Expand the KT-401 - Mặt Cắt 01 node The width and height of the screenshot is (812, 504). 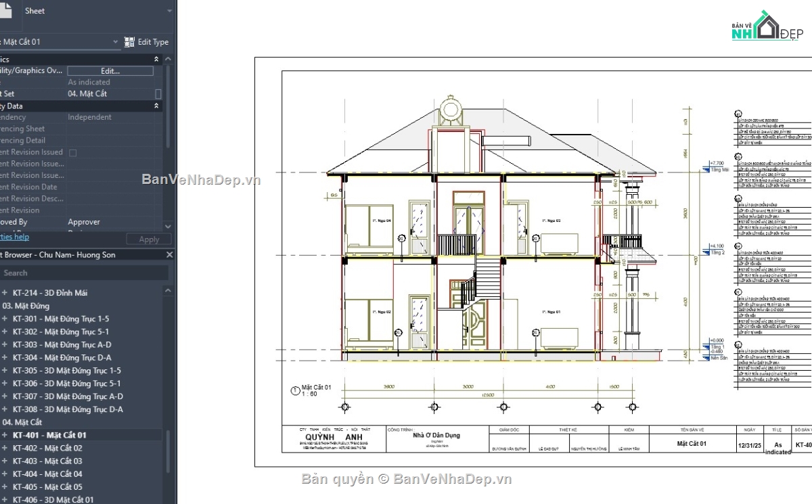pos(5,435)
